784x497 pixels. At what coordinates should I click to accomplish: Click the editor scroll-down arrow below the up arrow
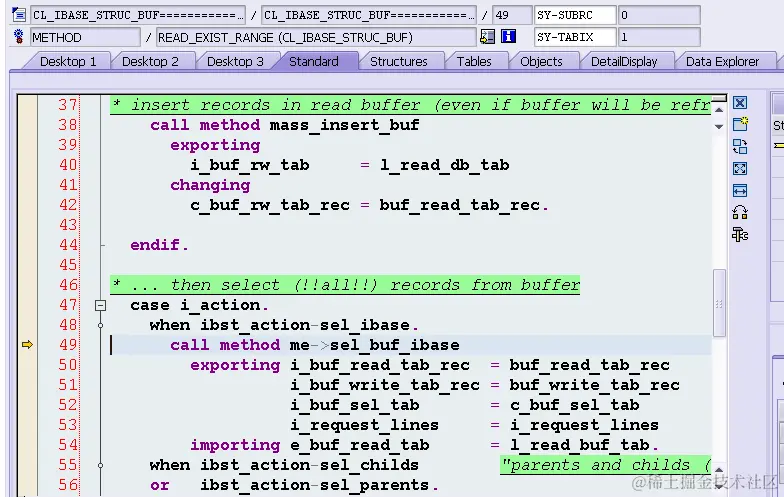[x=719, y=126]
